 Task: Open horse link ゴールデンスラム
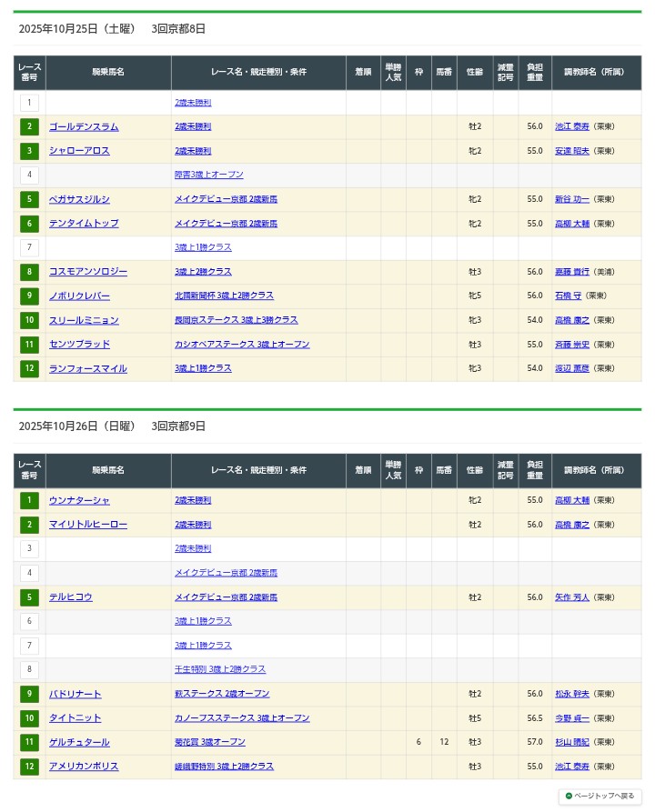pyautogui.click(x=84, y=127)
